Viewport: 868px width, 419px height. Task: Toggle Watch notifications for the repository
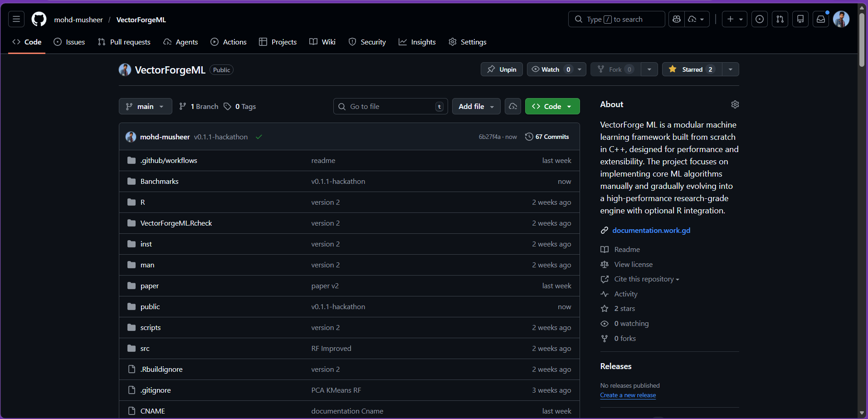(556, 69)
